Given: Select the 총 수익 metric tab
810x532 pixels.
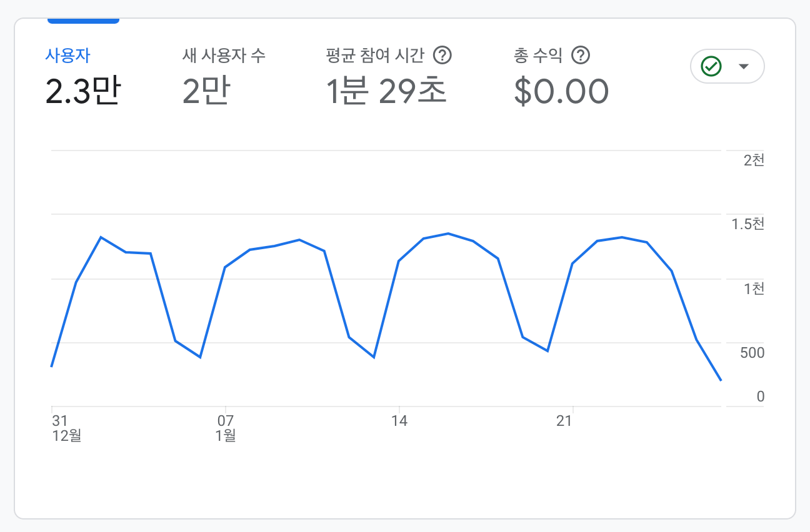Looking at the screenshot, I should click(x=538, y=56).
